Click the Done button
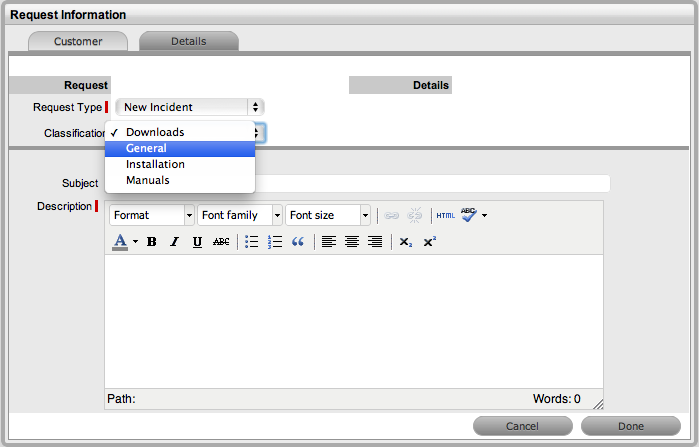 point(631,426)
